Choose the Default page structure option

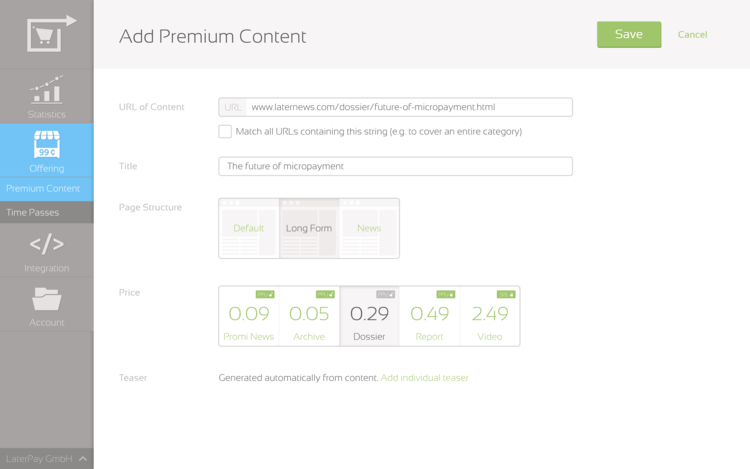tap(249, 228)
